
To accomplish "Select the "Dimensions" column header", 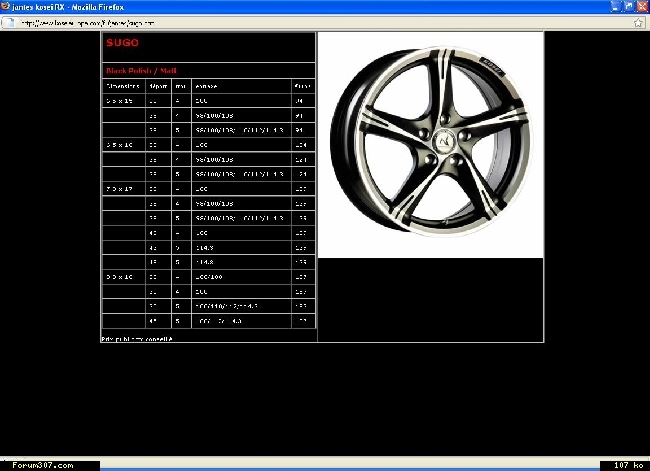I will pos(123,86).
